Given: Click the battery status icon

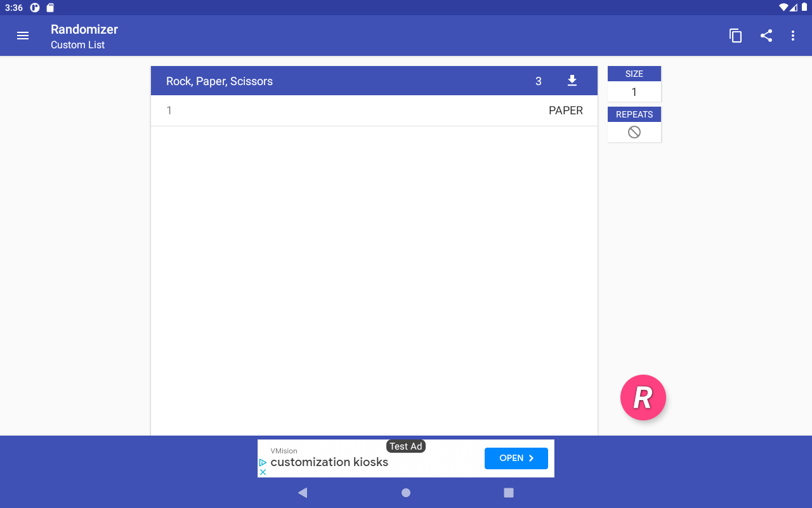Looking at the screenshot, I should 804,8.
